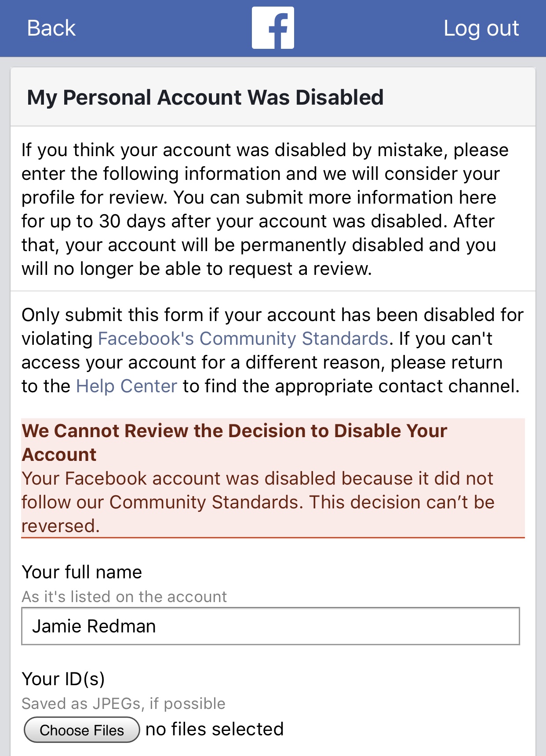Viewport: 546px width, 756px height.
Task: Click the 'no files selected' label
Action: (215, 729)
